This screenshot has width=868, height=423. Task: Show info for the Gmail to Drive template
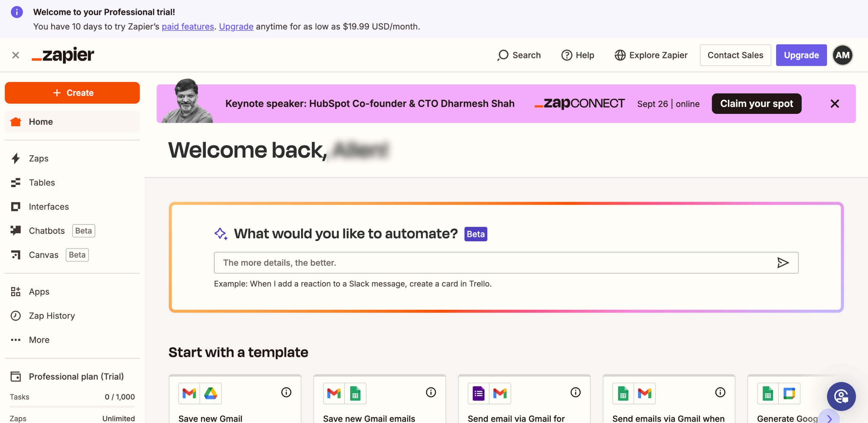pyautogui.click(x=286, y=392)
